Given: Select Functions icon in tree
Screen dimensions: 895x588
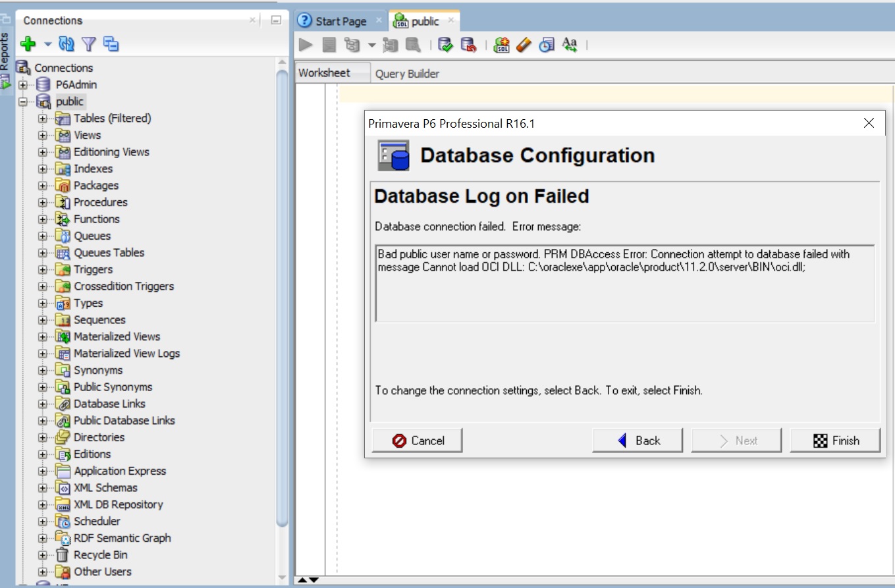Looking at the screenshot, I should point(63,219).
